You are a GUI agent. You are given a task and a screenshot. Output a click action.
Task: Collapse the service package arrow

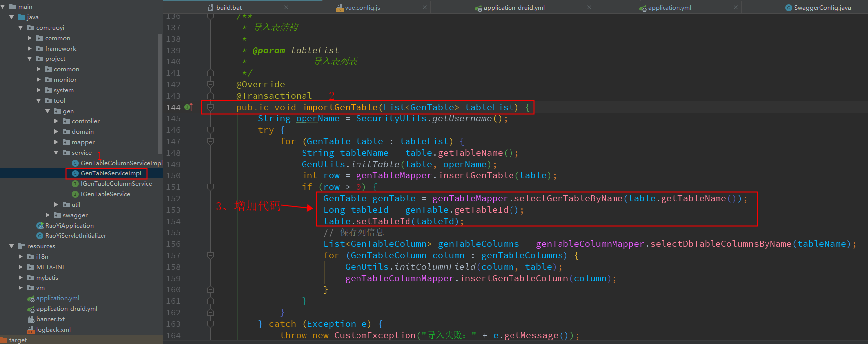click(56, 153)
